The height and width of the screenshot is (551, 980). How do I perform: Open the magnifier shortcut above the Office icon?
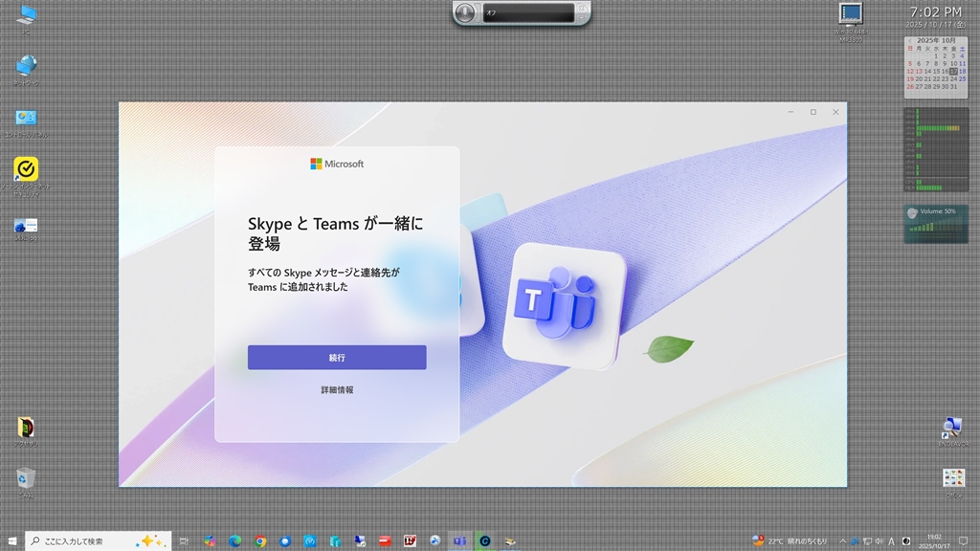952,431
